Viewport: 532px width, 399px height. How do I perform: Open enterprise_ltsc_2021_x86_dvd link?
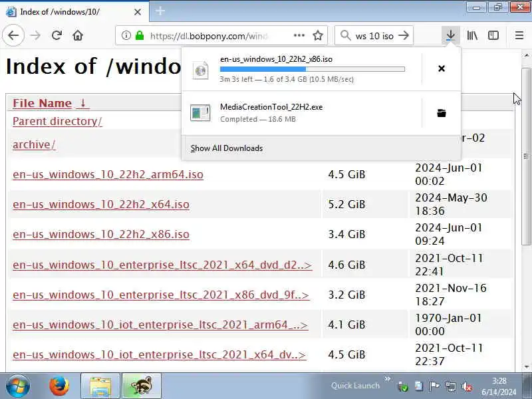(161, 295)
